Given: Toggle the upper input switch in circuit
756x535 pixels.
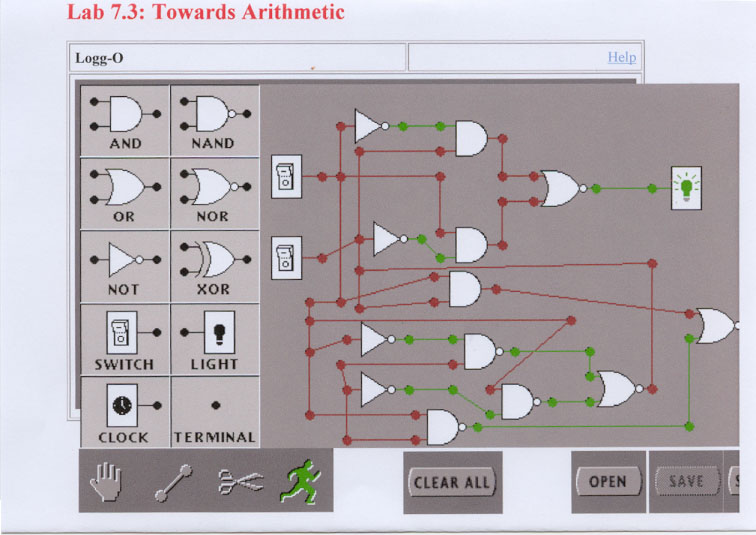Looking at the screenshot, I should click(x=282, y=176).
